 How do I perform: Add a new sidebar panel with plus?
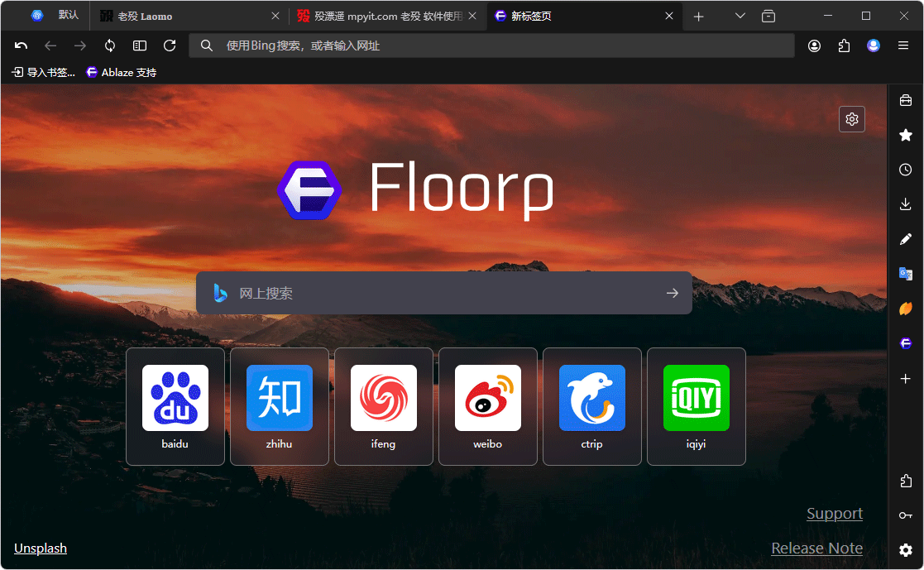906,378
